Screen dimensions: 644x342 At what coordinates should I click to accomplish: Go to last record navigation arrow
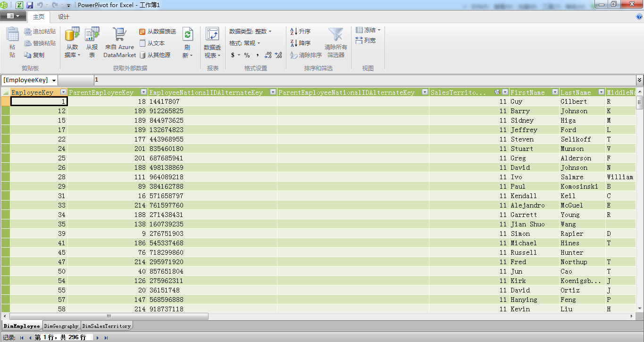[x=106, y=338]
